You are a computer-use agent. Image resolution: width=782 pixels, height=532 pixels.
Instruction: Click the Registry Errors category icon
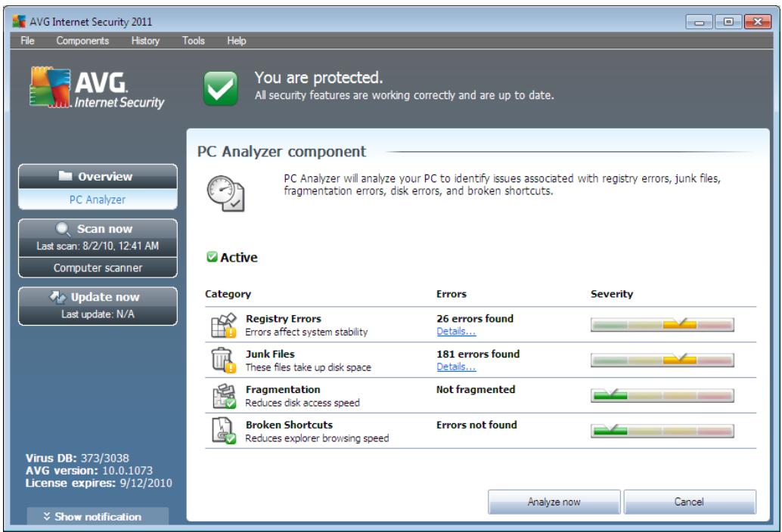pyautogui.click(x=223, y=325)
